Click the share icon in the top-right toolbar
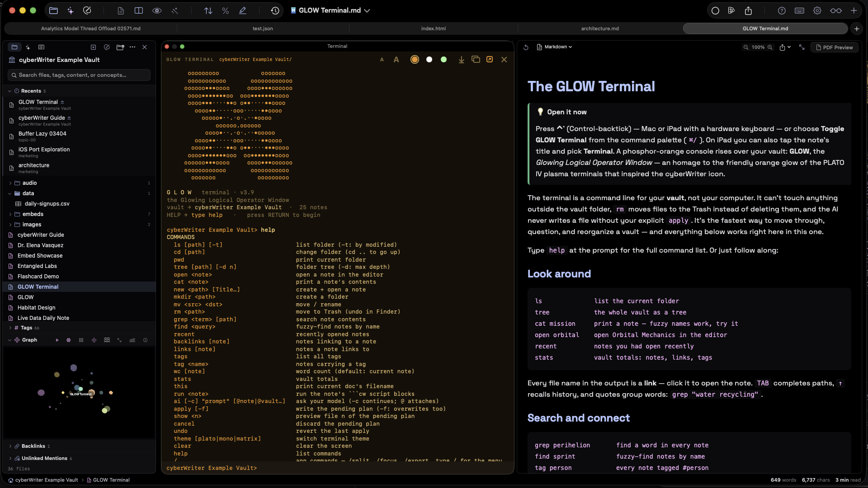This screenshot has width=868, height=488. pos(749,10)
